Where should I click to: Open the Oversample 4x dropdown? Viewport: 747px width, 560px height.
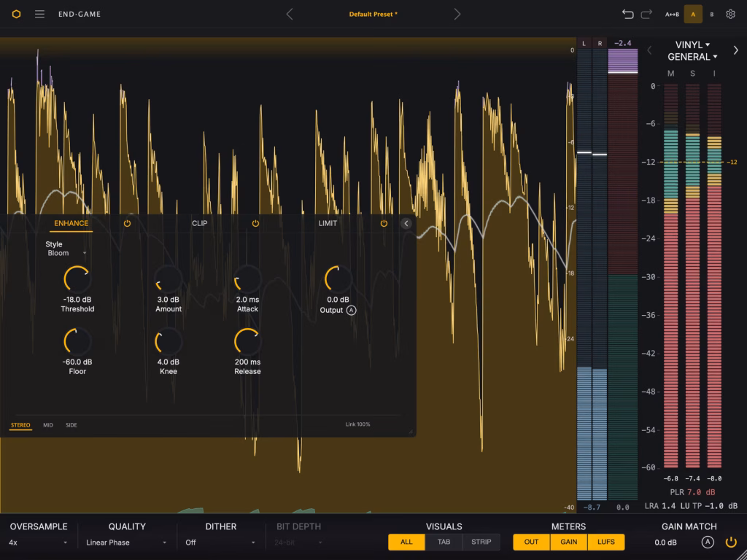point(38,542)
